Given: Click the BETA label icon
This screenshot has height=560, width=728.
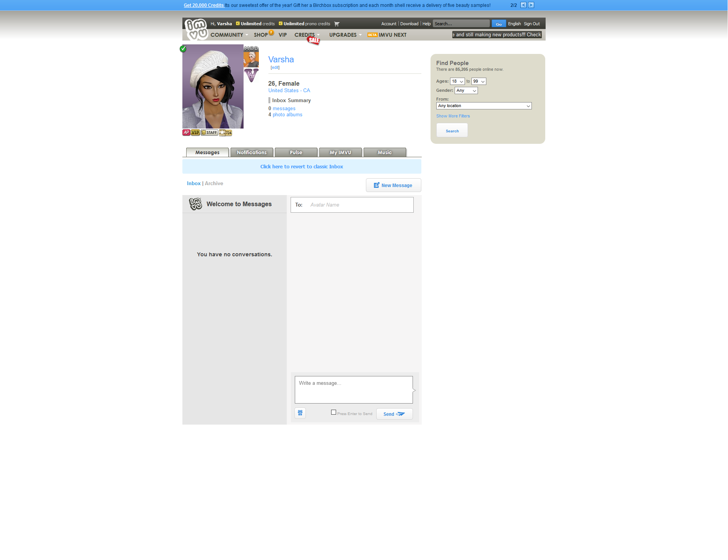Looking at the screenshot, I should (372, 35).
